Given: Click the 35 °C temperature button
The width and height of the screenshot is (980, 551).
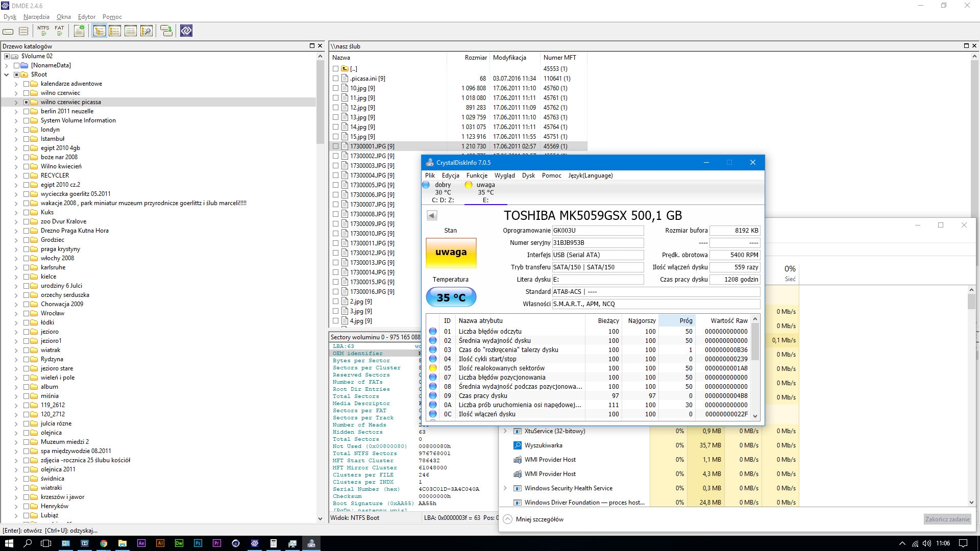Looking at the screenshot, I should (451, 297).
